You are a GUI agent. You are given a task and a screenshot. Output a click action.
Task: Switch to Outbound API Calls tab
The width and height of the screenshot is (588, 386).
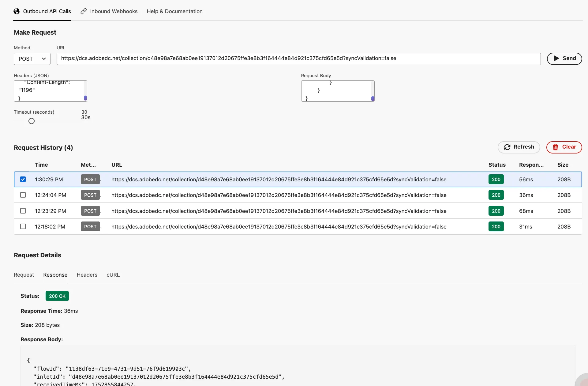tap(42, 11)
